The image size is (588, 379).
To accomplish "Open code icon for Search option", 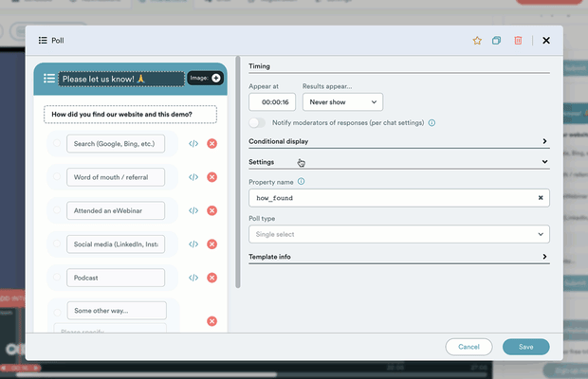I will click(x=193, y=144).
